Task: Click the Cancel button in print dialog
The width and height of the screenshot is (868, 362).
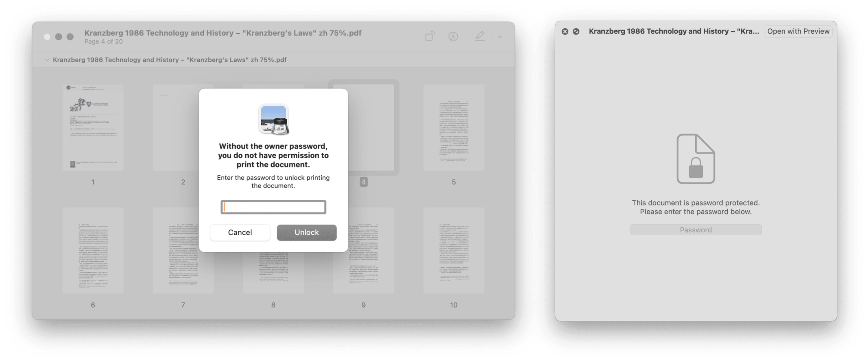Action: pyautogui.click(x=240, y=232)
